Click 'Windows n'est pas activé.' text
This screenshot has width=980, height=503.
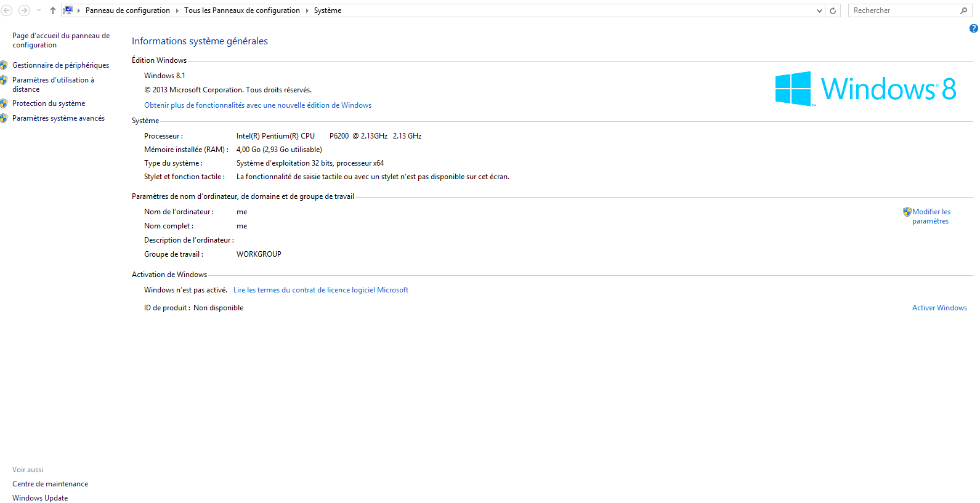pos(185,290)
